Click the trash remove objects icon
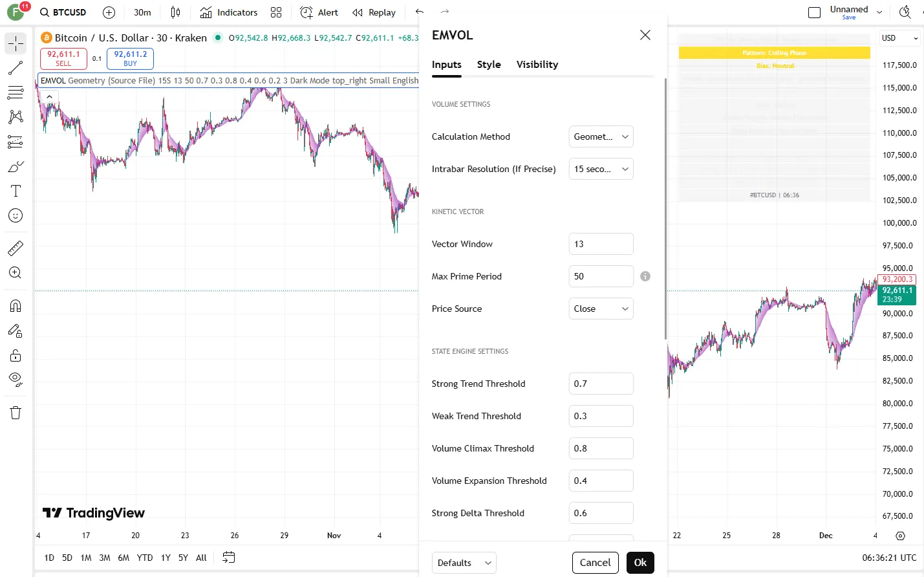 tap(16, 413)
